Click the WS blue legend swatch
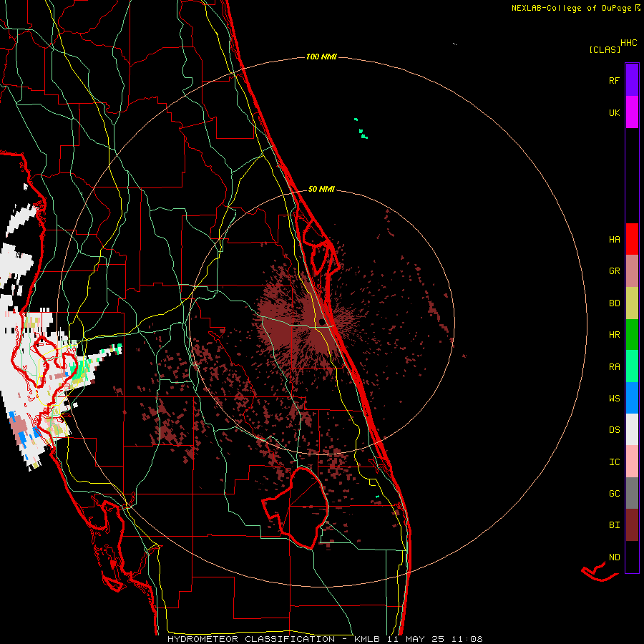This screenshot has width=644, height=644. point(632,398)
